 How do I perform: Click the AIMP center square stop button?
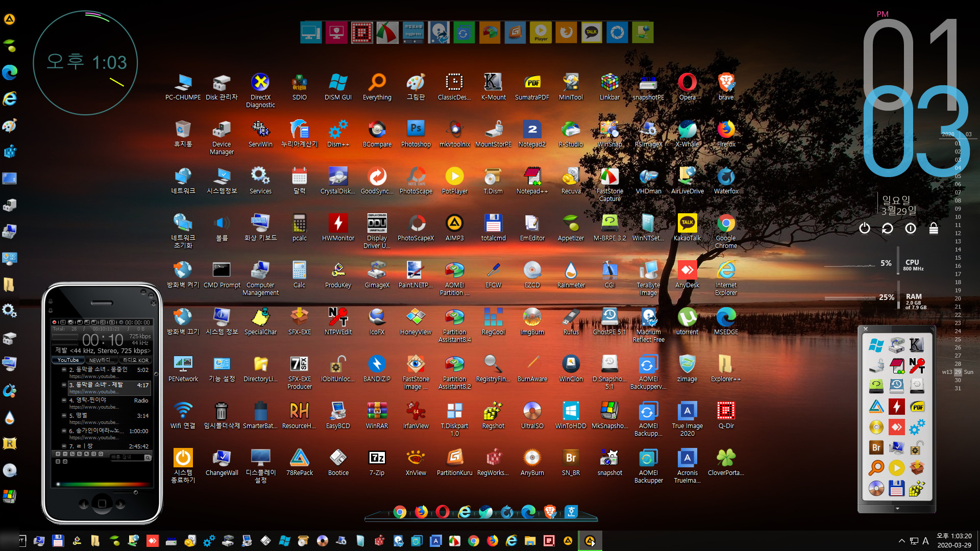click(102, 504)
